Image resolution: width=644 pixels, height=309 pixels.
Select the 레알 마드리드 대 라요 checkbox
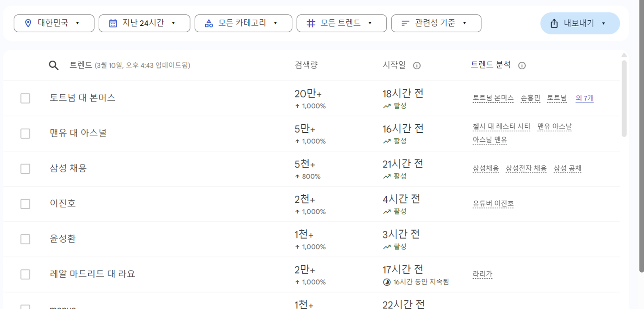[25, 274]
